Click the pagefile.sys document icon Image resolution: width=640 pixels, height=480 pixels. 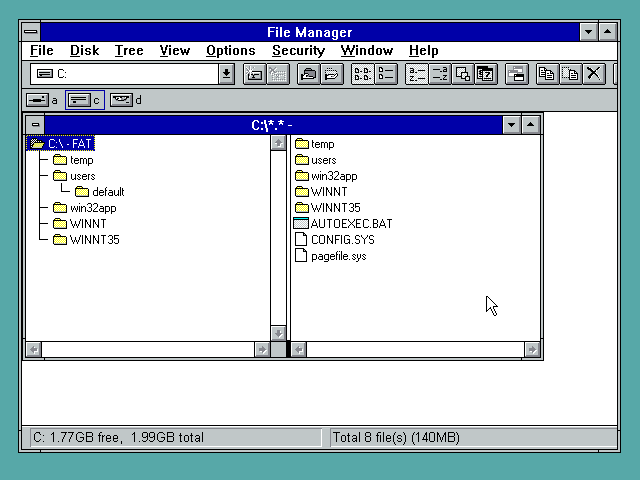(x=301, y=256)
